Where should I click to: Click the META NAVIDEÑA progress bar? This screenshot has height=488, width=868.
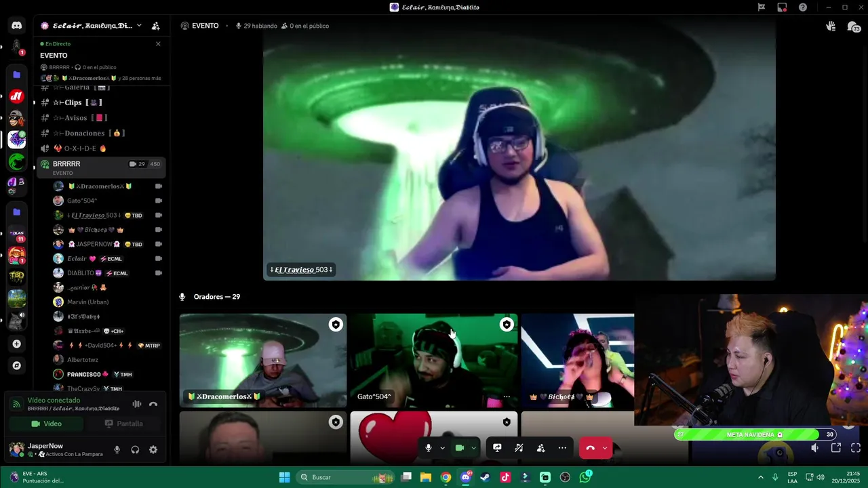(x=756, y=434)
